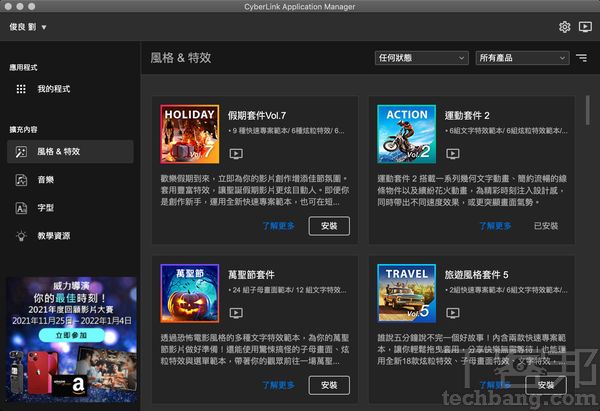Click the video tutorial icon in header
The image size is (600, 411).
[x=585, y=27]
